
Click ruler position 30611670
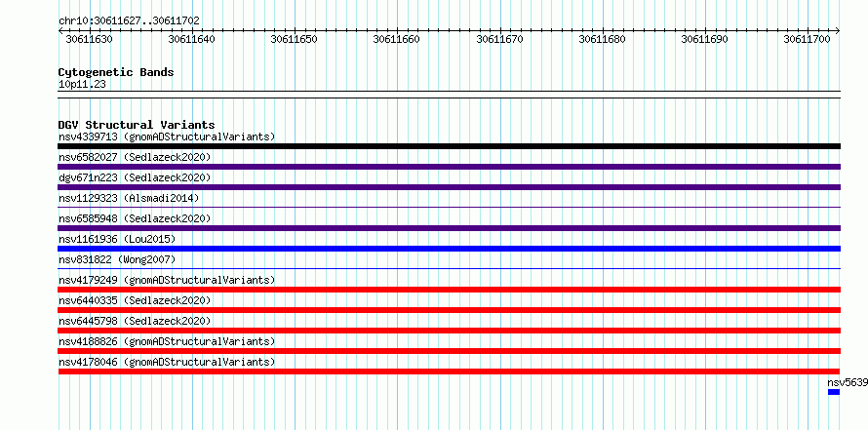pos(500,39)
